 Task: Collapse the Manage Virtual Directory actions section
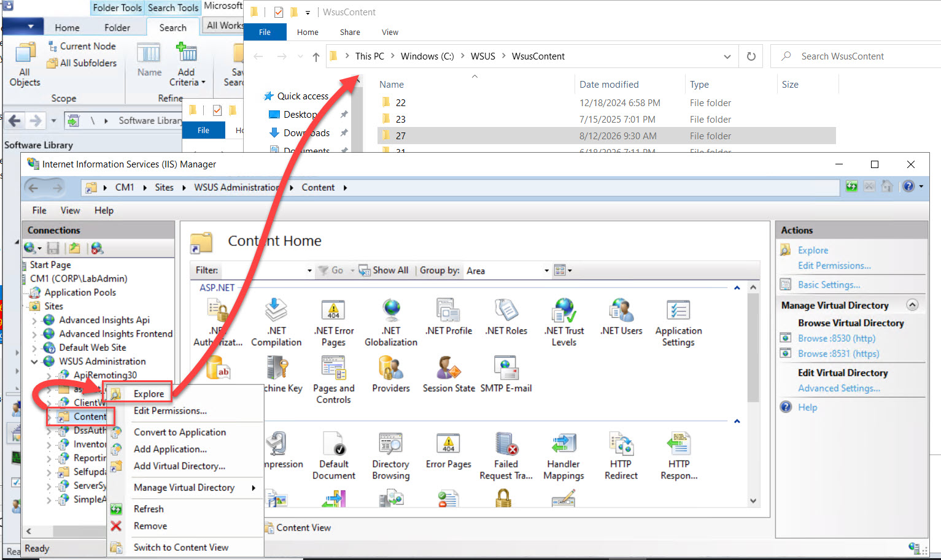point(912,305)
